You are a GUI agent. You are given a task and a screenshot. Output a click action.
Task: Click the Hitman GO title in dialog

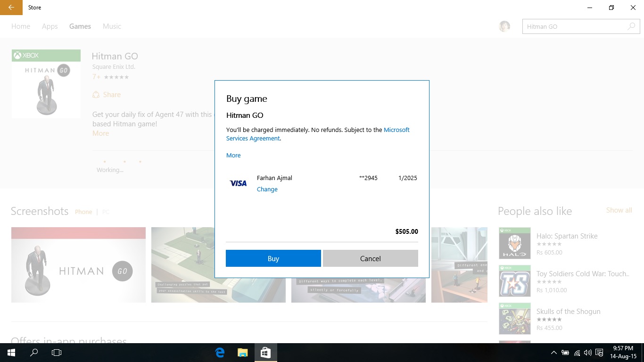tap(245, 115)
